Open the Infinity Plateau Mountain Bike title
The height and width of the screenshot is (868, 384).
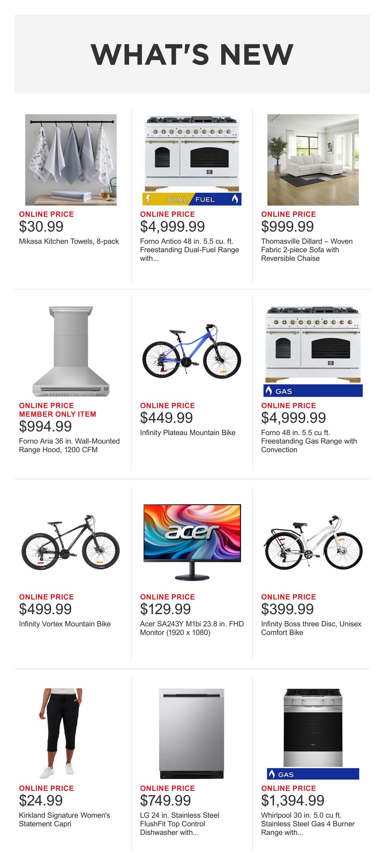pyautogui.click(x=188, y=433)
